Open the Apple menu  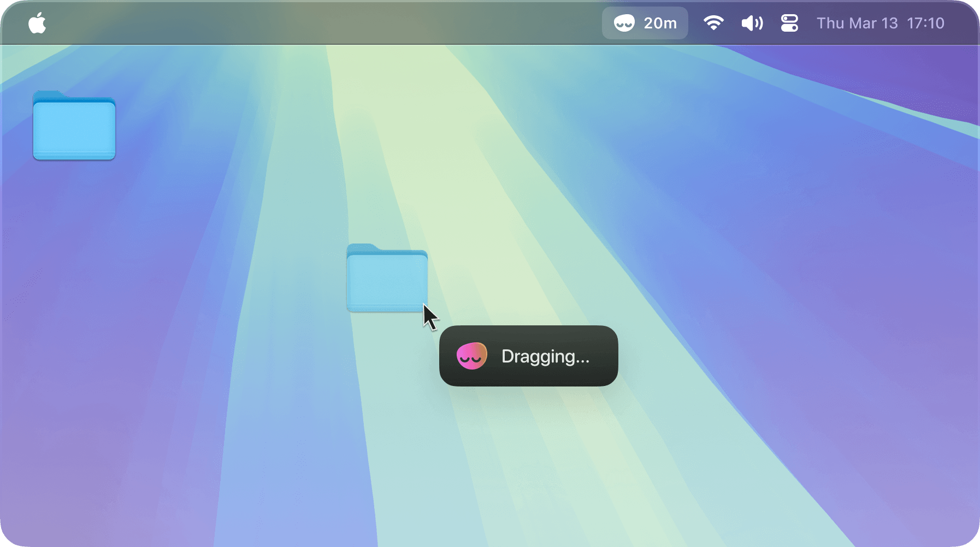pos(37,23)
